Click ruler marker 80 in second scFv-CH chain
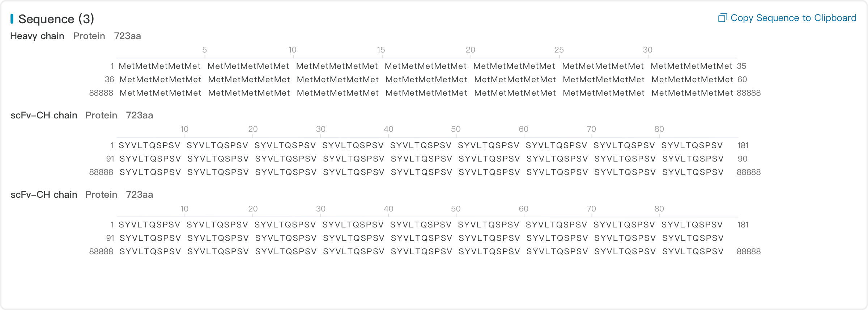Viewport: 868px width, 310px height. pos(659,209)
